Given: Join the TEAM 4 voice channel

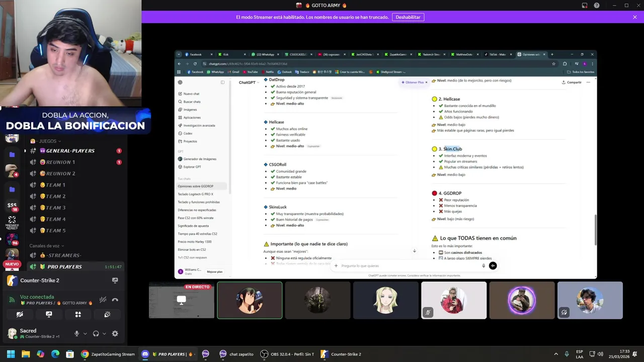Looking at the screenshot, I should point(74,219).
